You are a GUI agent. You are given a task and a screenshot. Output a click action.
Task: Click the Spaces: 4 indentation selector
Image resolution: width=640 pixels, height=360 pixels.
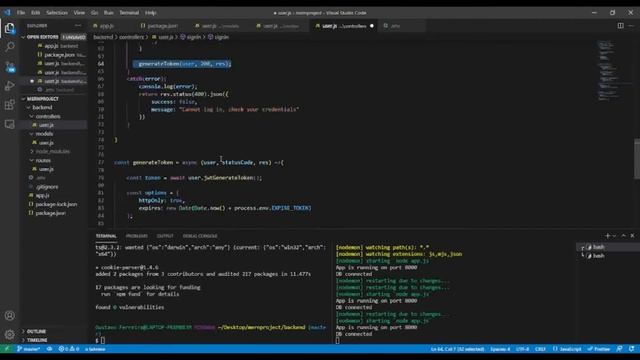500,349
